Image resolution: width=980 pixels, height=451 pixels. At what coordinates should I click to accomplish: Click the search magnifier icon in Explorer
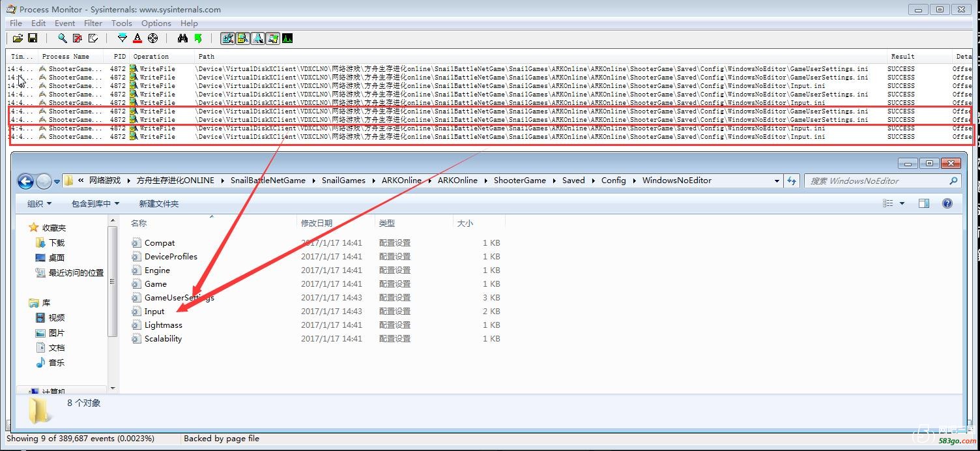point(953,181)
